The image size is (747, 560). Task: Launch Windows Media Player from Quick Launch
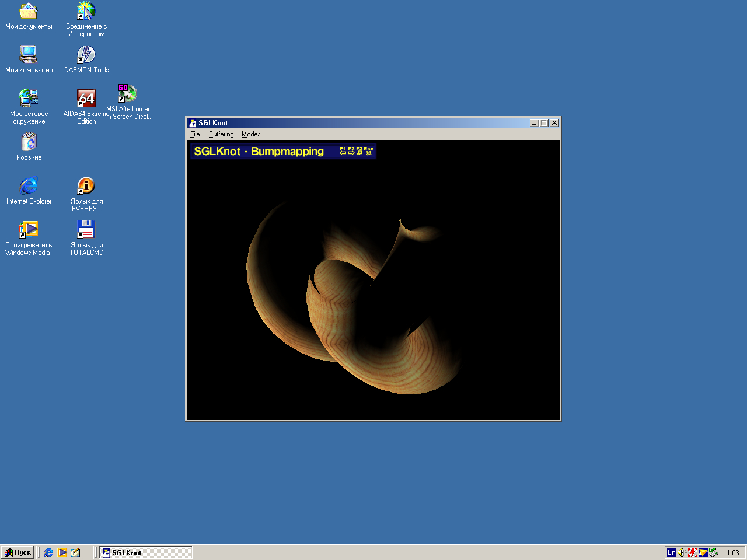62,552
